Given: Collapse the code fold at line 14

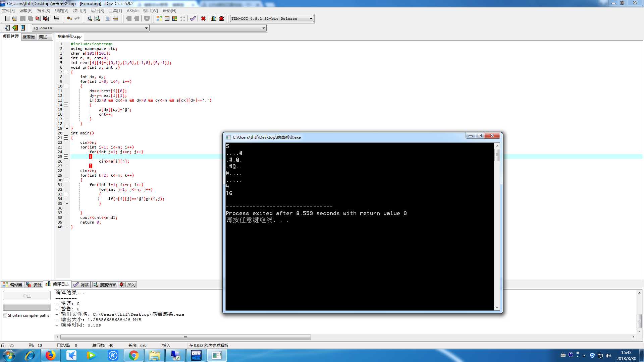Looking at the screenshot, I should pos(66,105).
